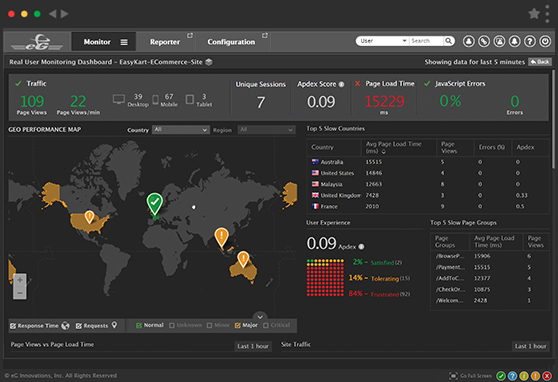Click Go Full Screen link
558x382 pixels.
click(x=471, y=376)
